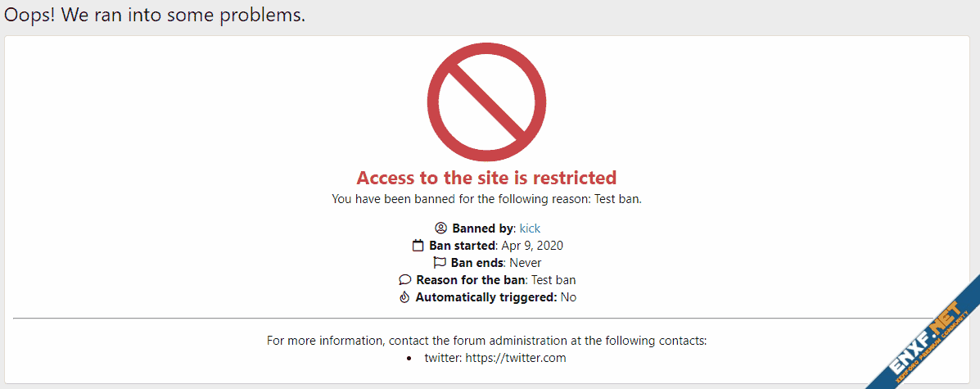Click the calendar icon beside Ban started

coord(418,246)
